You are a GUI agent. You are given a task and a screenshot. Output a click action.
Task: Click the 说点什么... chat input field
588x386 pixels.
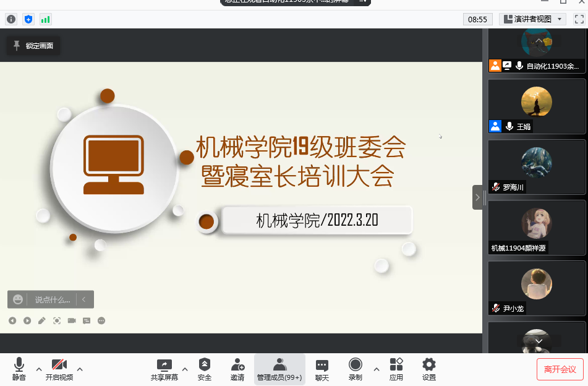tap(52, 299)
